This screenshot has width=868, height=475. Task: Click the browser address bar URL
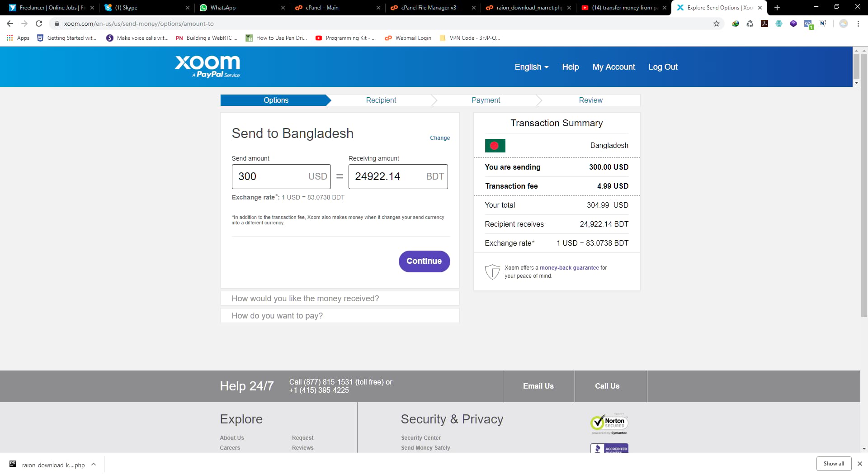[139, 24]
